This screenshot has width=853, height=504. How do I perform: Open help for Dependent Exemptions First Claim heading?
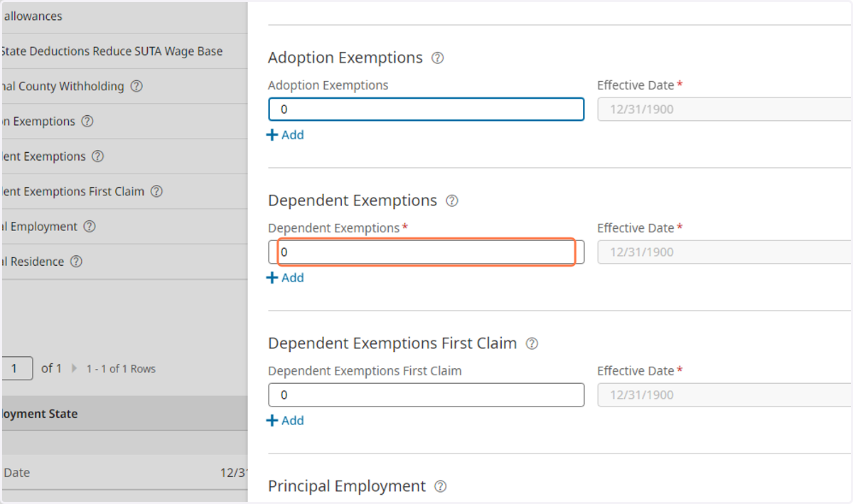(x=532, y=344)
